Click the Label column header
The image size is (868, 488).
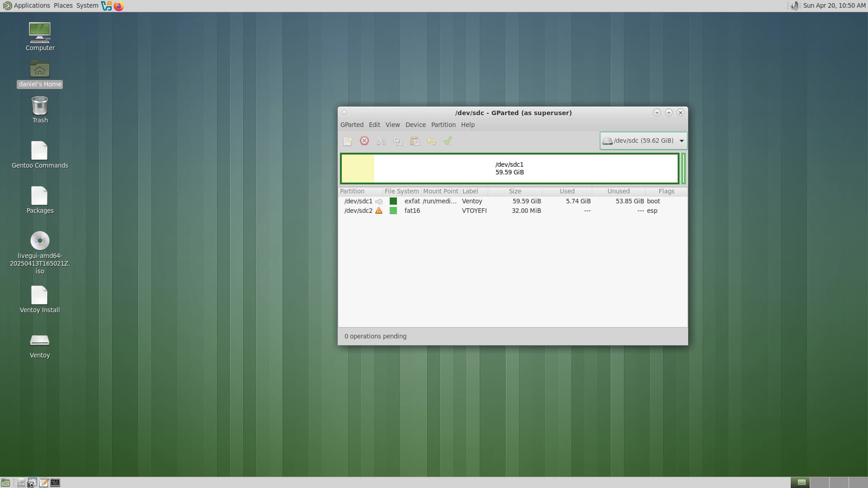(474, 191)
